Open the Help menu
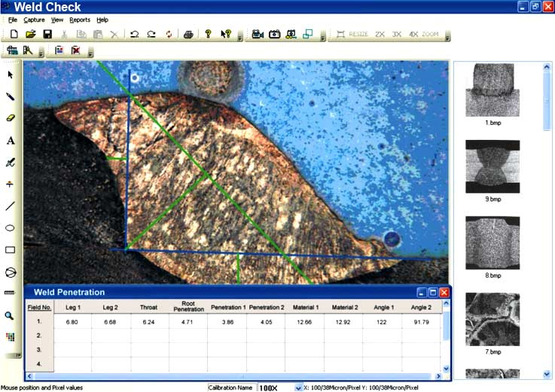 (102, 20)
